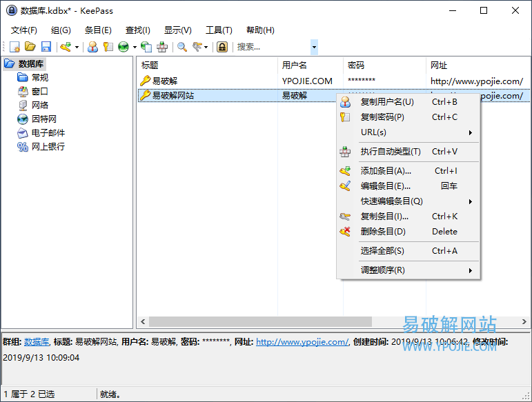The height and width of the screenshot is (402, 532).
Task: Open the http://www.ypojie.com/ link in details pane
Action: 302,342
